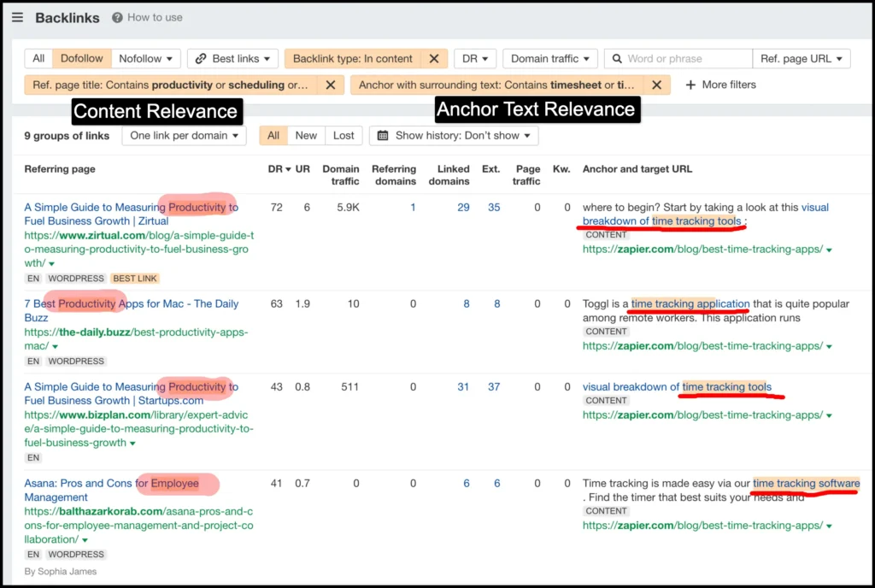Open the One link per domain dropdown

[x=185, y=136]
